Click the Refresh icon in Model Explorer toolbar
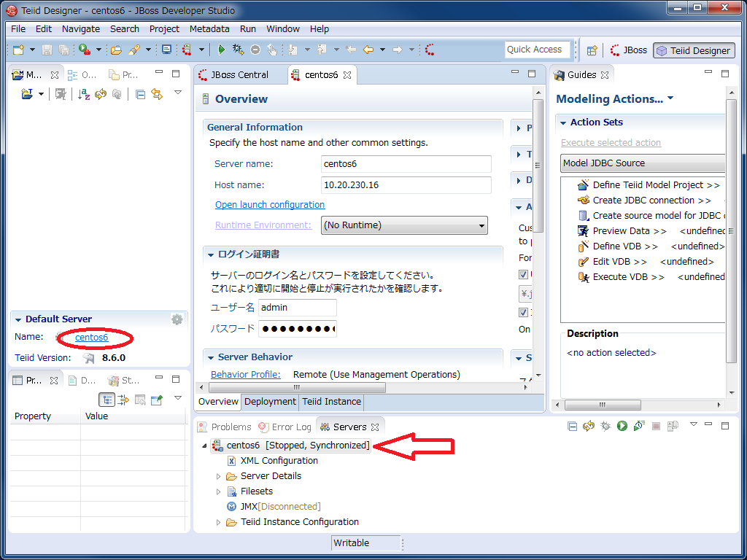747x560 pixels. (101, 94)
